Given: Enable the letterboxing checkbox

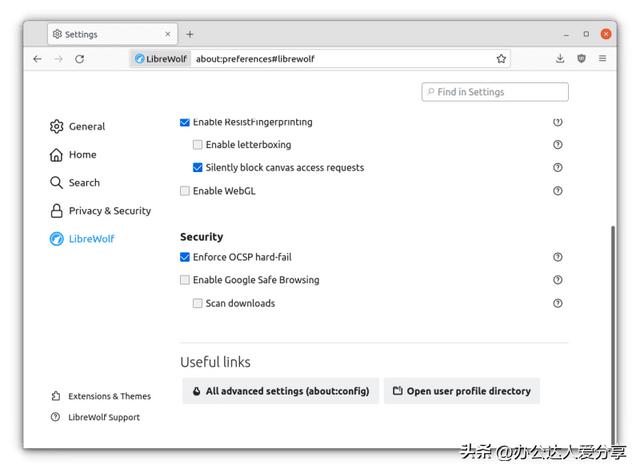Looking at the screenshot, I should click(198, 145).
